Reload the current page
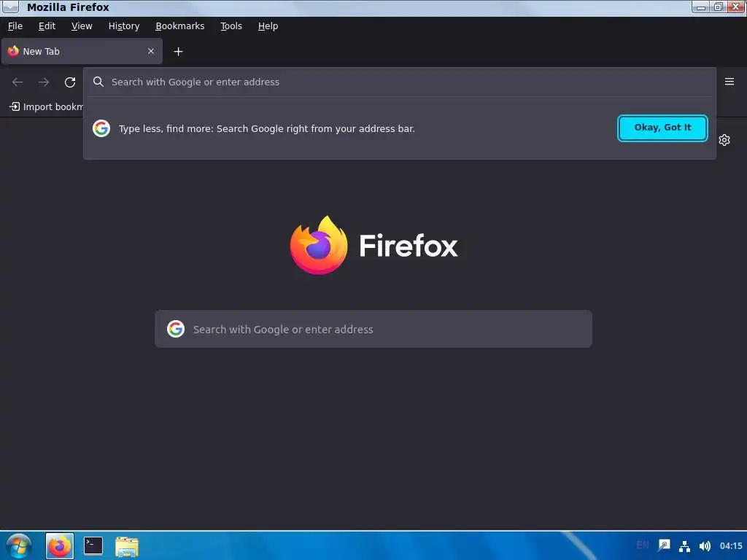This screenshot has width=747, height=560. pos(70,82)
